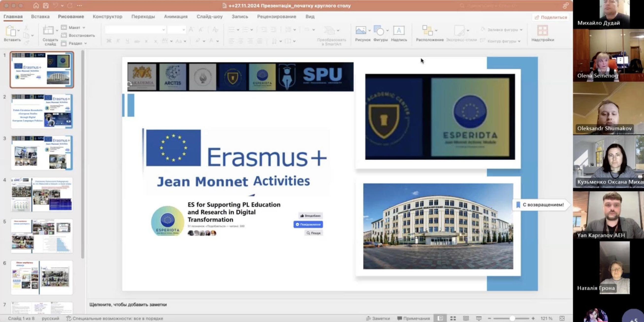
Task: Click the Восстановить reset button
Action: 78,35
